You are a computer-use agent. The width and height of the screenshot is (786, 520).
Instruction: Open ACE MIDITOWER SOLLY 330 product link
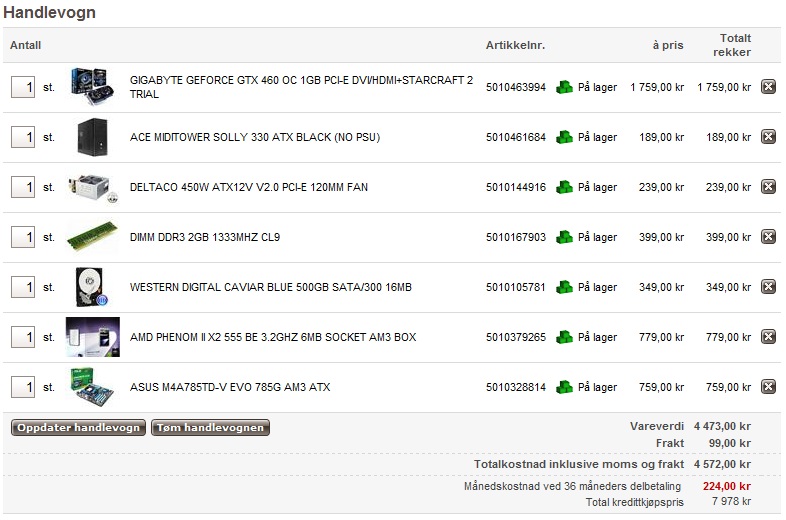255,137
